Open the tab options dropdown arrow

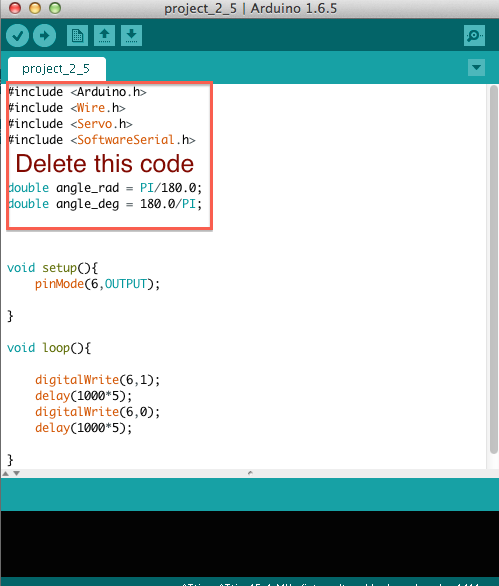(476, 68)
